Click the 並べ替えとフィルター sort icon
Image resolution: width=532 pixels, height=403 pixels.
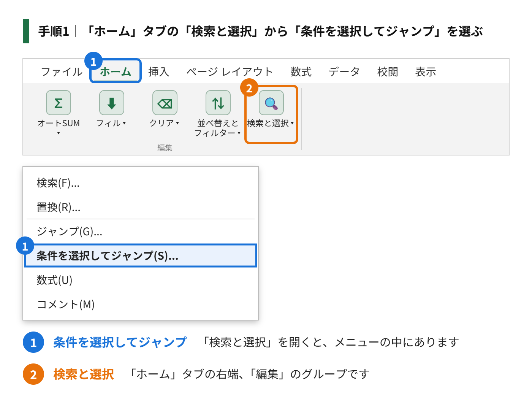(218, 103)
